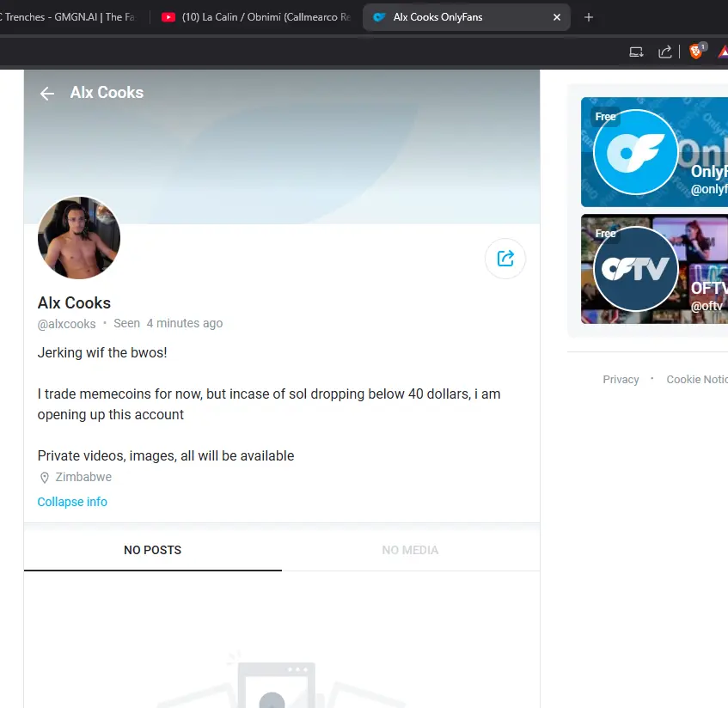Screen dimensions: 728x708
Task: Open the Brave Shields lion icon
Action: [x=696, y=52]
